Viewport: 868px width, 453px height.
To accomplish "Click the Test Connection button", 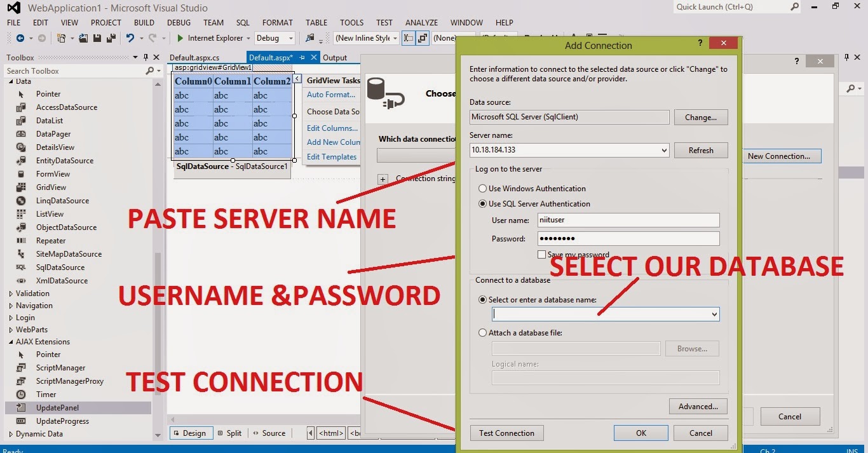I will (x=507, y=433).
